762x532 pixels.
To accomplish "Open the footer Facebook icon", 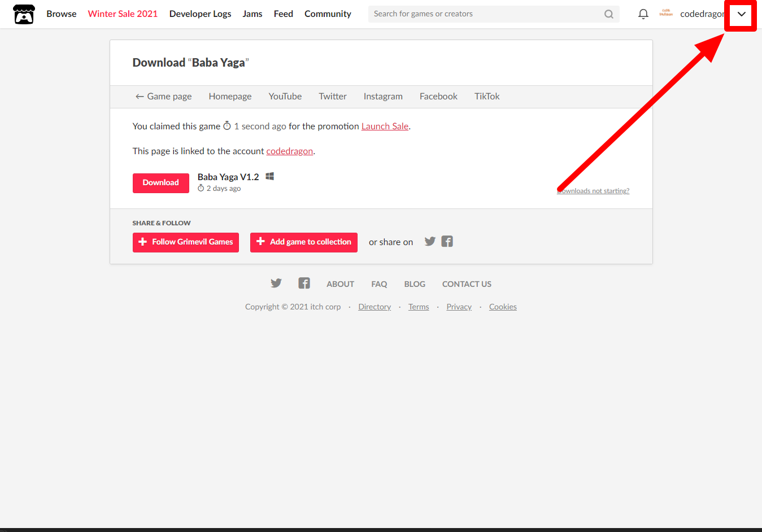I will (x=304, y=283).
